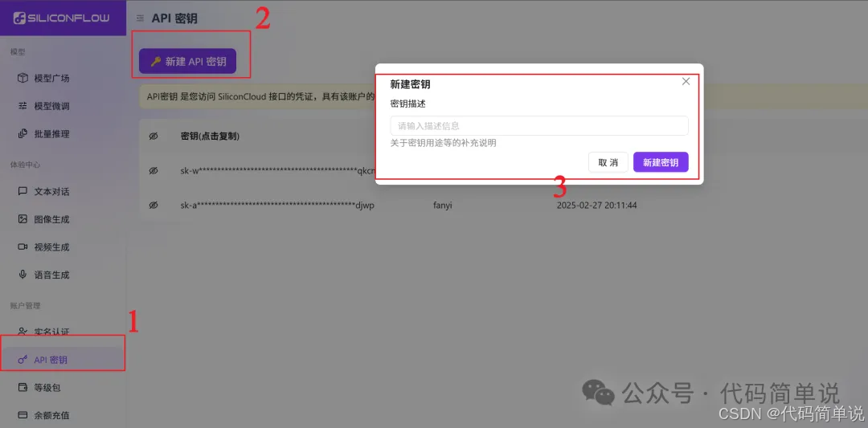
Task: Click the 新建 API 密钥 button
Action: pyautogui.click(x=187, y=61)
